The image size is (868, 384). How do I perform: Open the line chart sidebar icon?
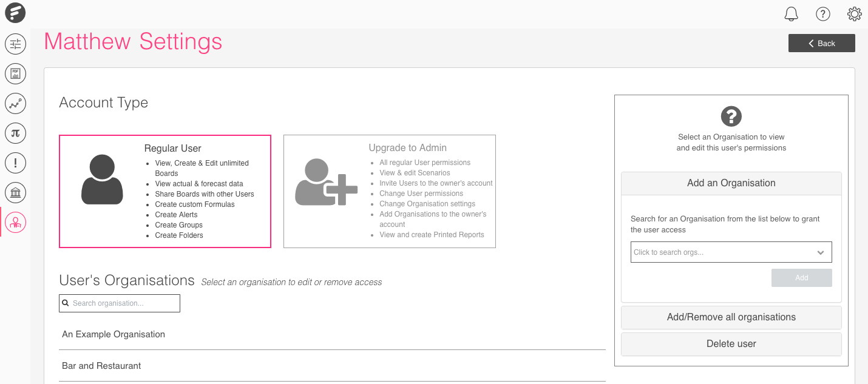15,104
